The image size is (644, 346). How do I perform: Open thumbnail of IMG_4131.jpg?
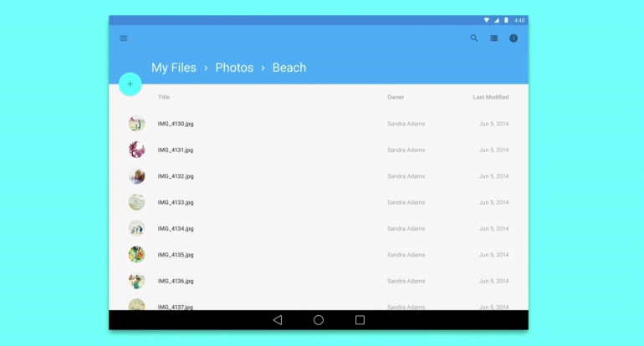[x=136, y=150]
